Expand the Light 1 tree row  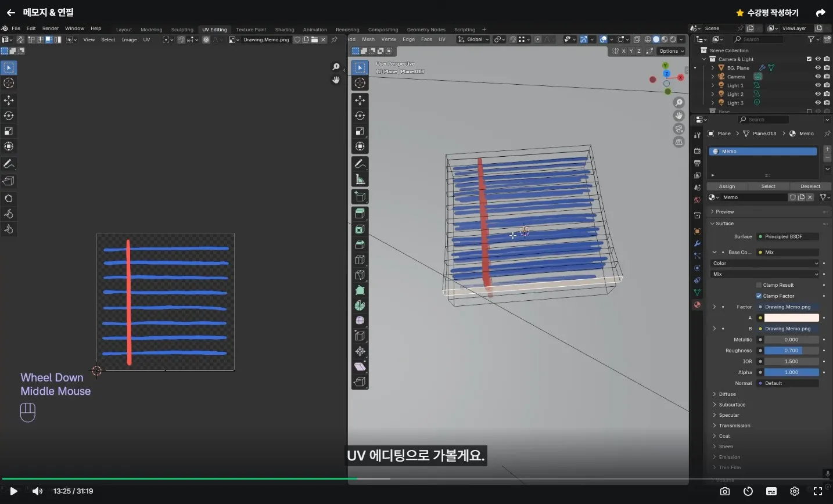(713, 85)
